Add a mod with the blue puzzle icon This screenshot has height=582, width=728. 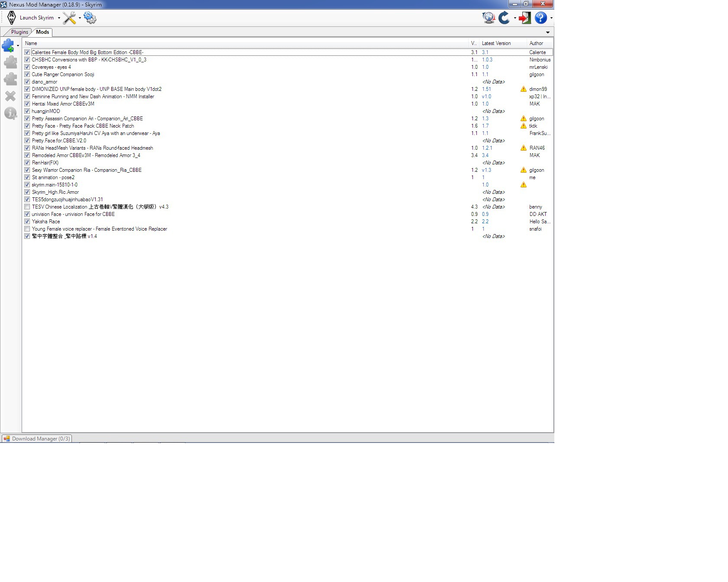pyautogui.click(x=8, y=45)
